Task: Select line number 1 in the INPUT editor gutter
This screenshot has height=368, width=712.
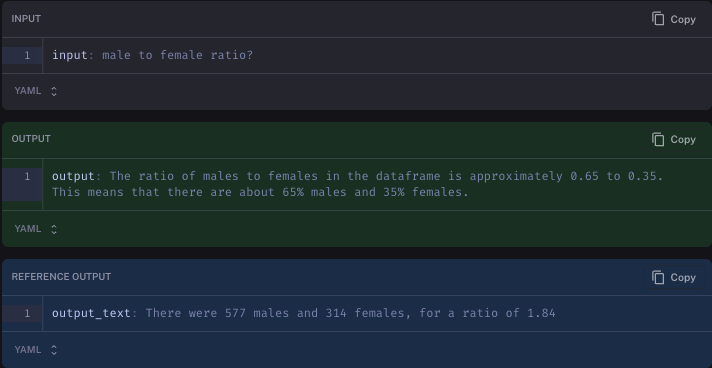Action: pyautogui.click(x=27, y=55)
